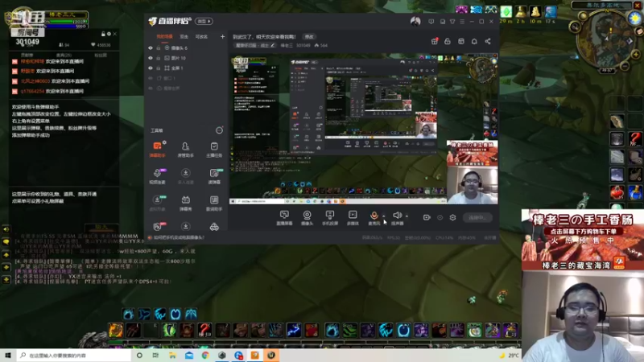644x362 pixels.
Task: Click the share icon in stream header
Action: coord(488,41)
